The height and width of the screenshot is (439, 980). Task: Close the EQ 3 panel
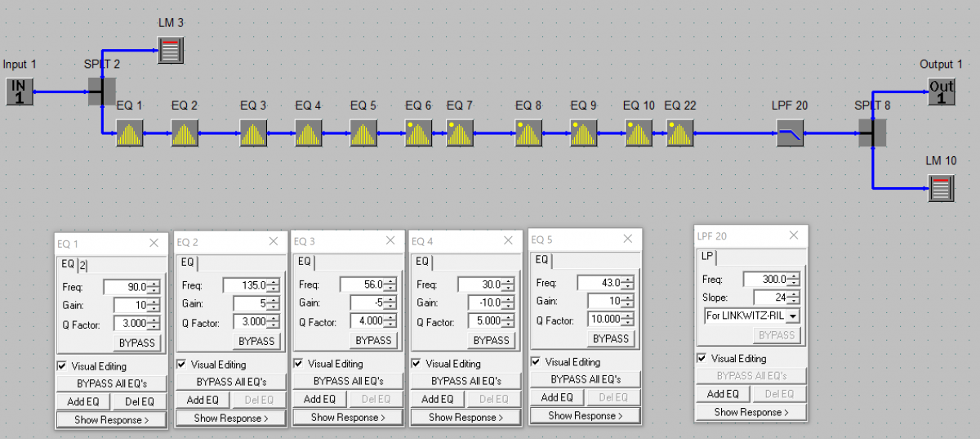[391, 241]
